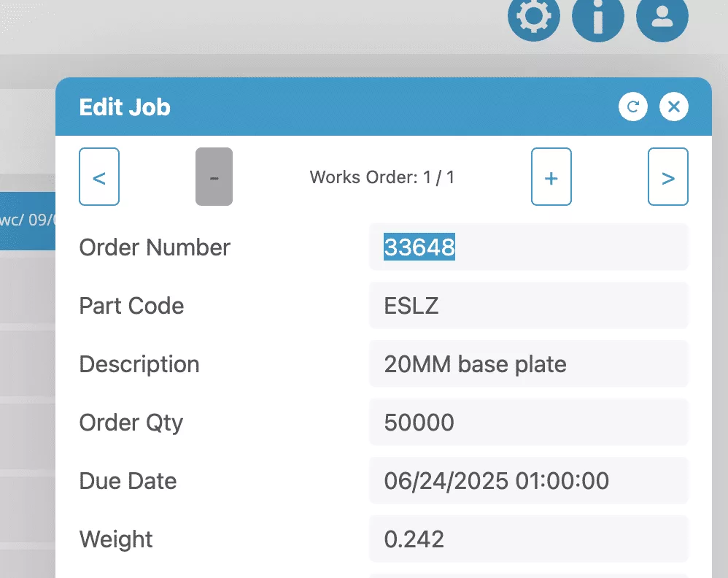Click the Part Code field ESLZ

click(528, 306)
